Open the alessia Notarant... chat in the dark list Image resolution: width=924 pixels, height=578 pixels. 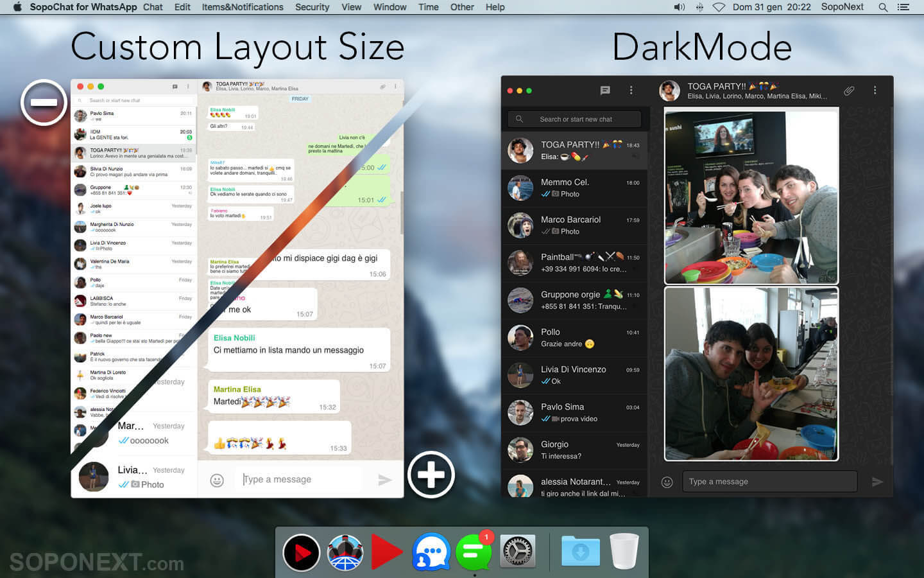[x=574, y=484]
